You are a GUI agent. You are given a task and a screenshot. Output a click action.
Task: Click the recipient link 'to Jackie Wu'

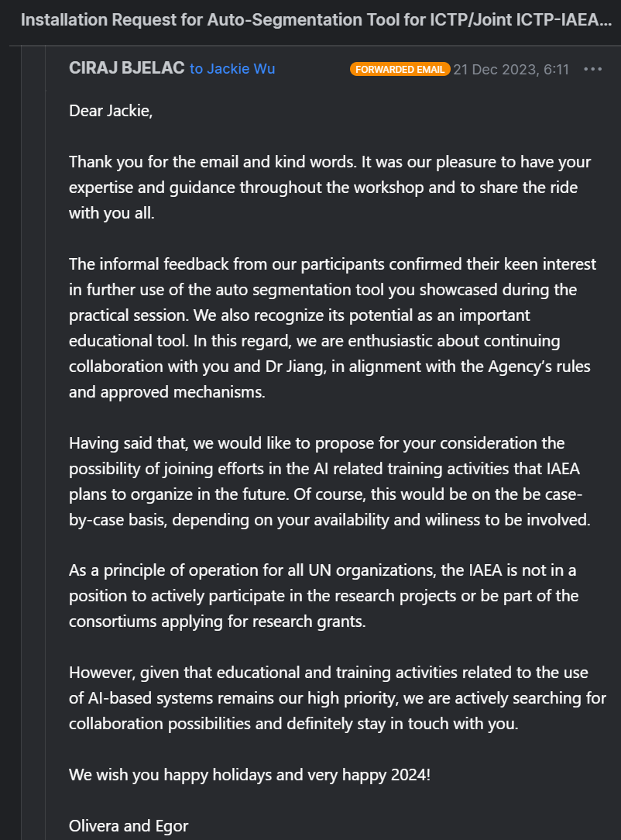[x=232, y=69]
